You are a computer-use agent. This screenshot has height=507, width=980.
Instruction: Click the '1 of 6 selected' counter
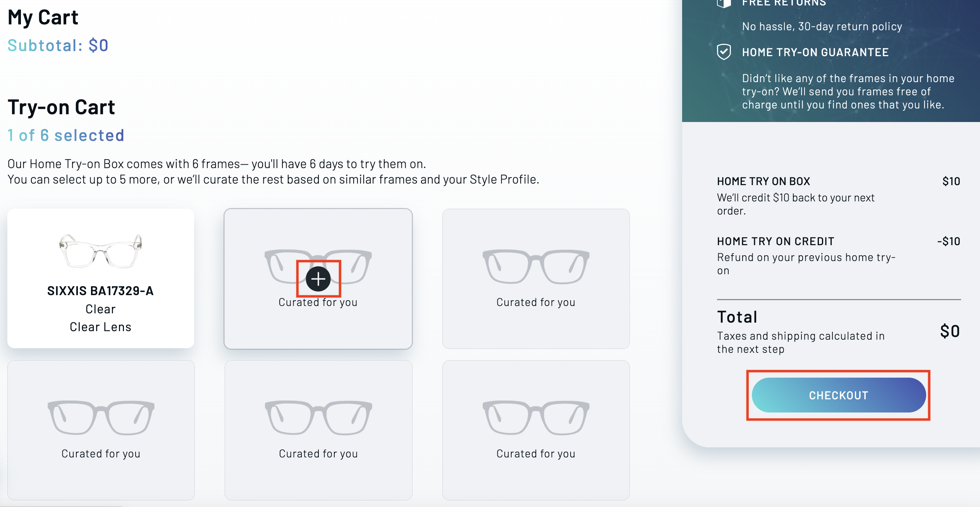point(66,136)
